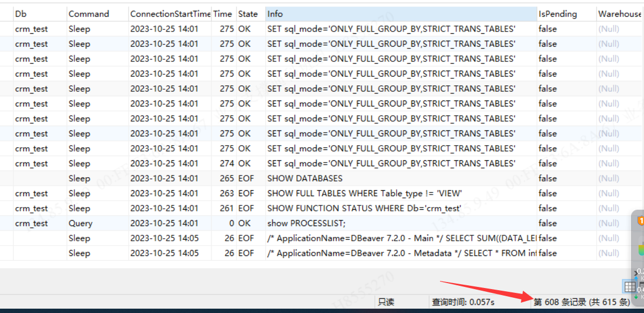Select the SHOW DATABASES info cell
This screenshot has height=313, width=644.
click(305, 178)
